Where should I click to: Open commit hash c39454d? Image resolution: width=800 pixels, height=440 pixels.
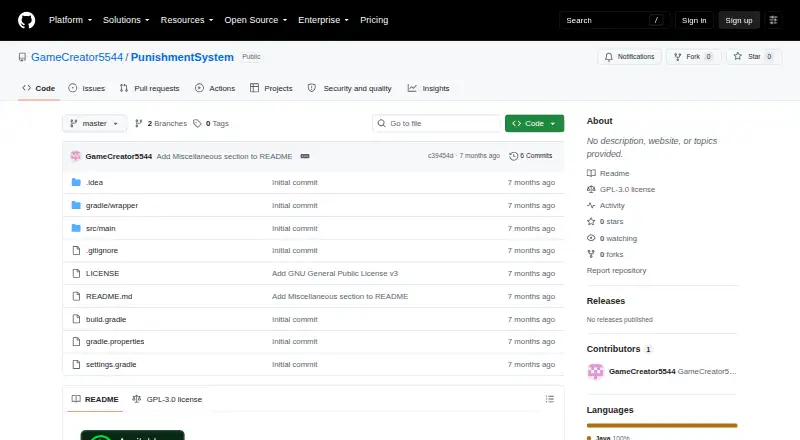click(x=440, y=156)
